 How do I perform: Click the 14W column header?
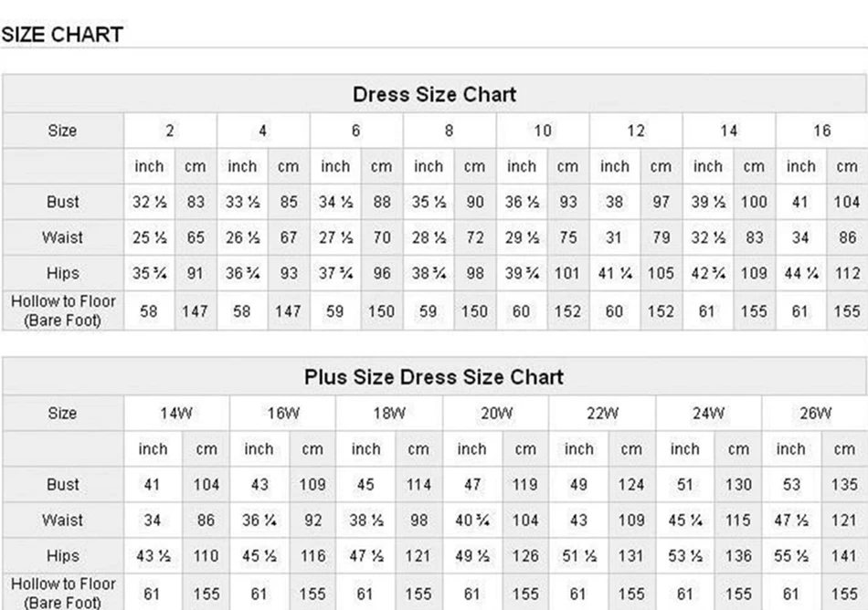pos(176,413)
